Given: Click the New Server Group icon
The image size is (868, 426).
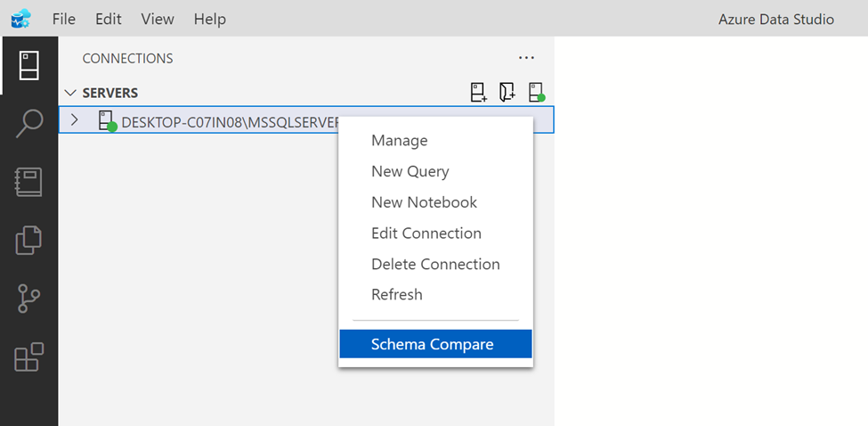Looking at the screenshot, I should pyautogui.click(x=507, y=93).
